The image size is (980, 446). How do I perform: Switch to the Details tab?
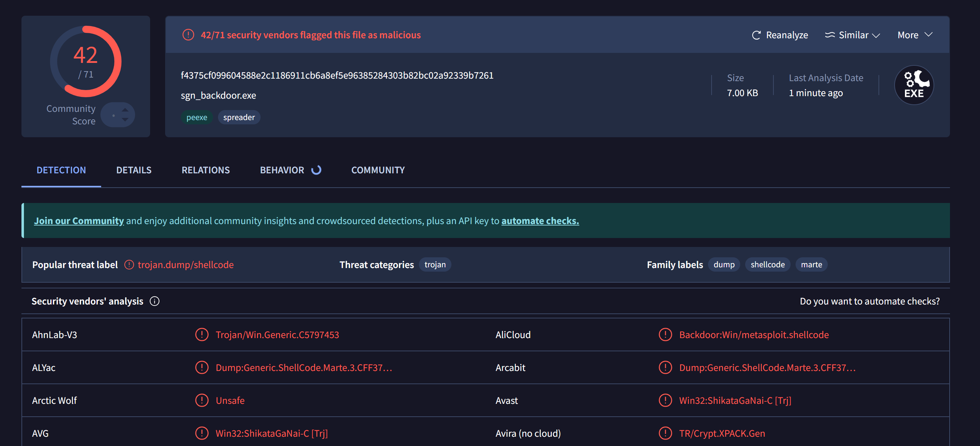pos(134,170)
